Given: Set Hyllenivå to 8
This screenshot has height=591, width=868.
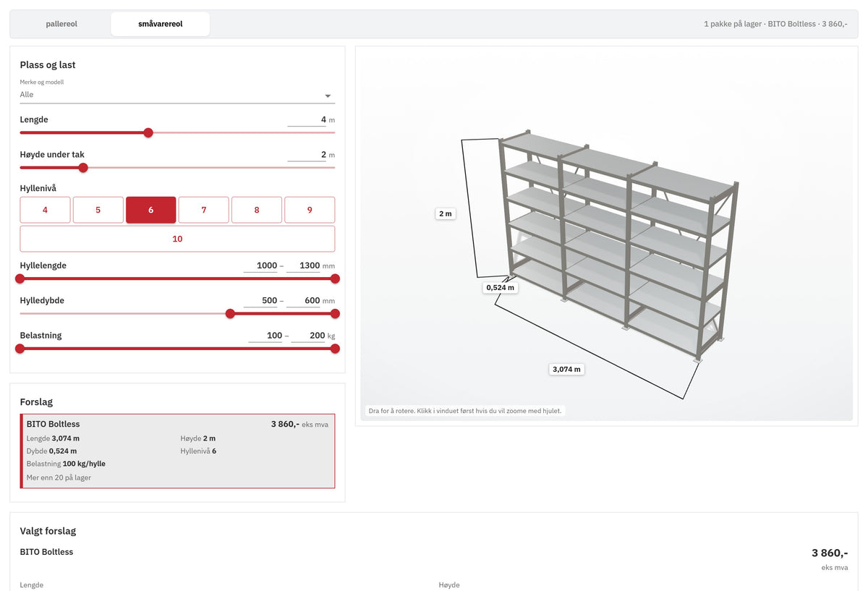Looking at the screenshot, I should [257, 210].
